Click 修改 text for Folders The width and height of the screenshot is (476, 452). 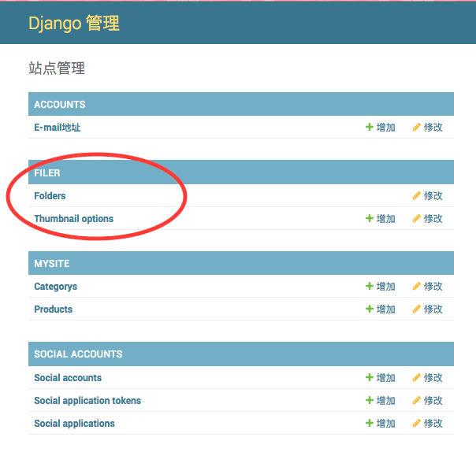tap(433, 196)
